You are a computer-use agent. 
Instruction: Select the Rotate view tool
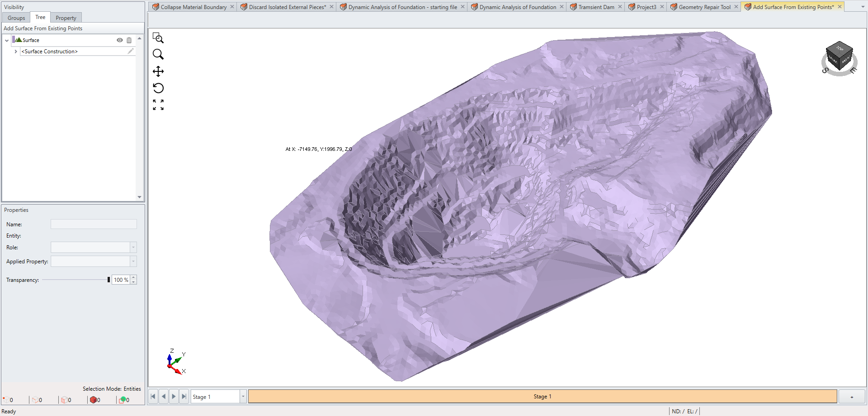(x=158, y=88)
